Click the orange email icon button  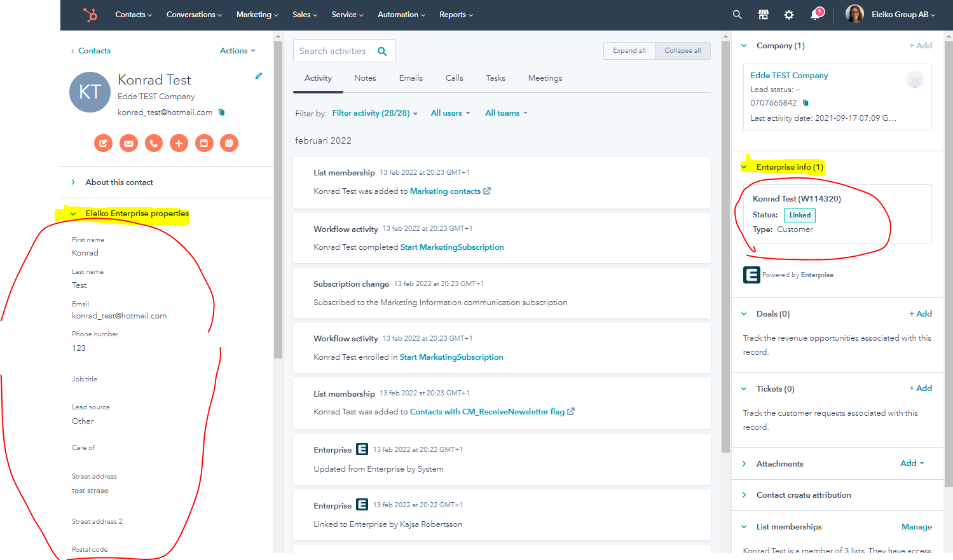(128, 143)
